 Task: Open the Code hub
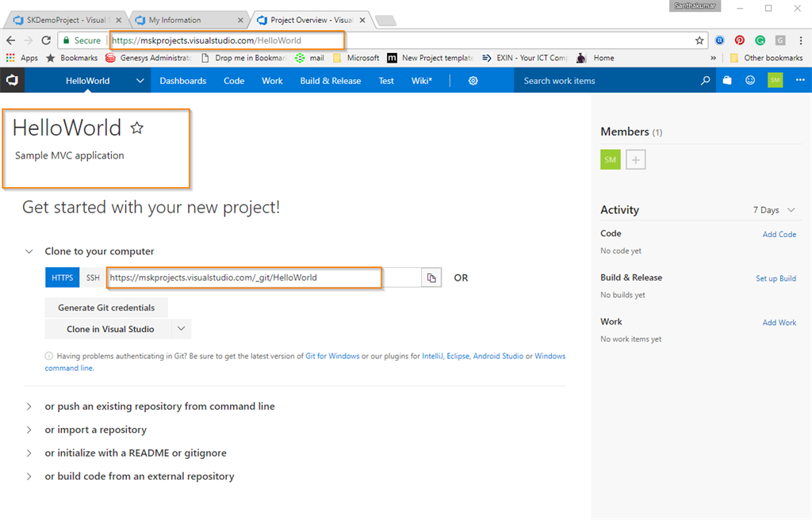click(x=234, y=81)
